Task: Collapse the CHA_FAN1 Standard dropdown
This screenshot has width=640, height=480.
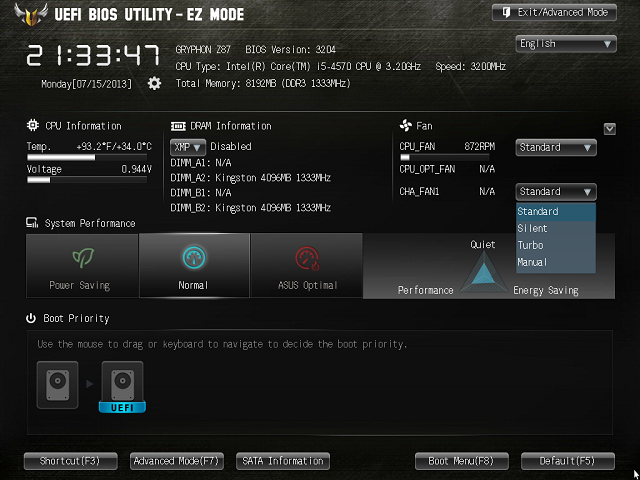Action: pos(556,192)
